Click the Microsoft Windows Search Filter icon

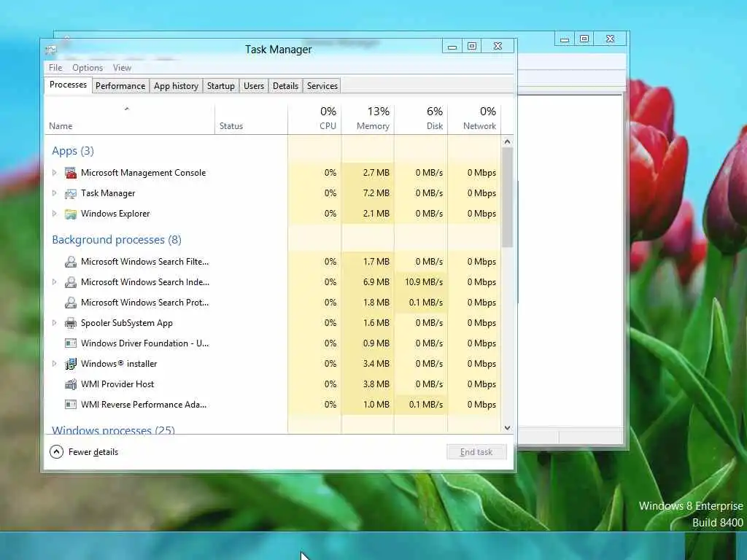pos(71,262)
